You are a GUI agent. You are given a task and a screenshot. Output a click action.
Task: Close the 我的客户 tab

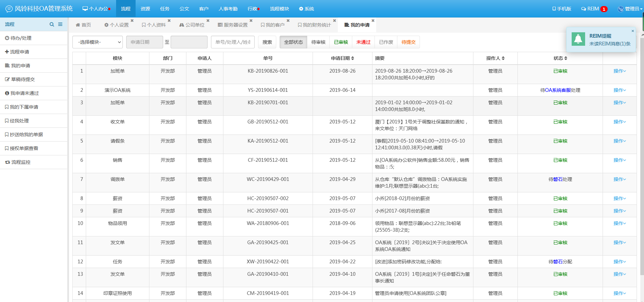[x=288, y=21]
